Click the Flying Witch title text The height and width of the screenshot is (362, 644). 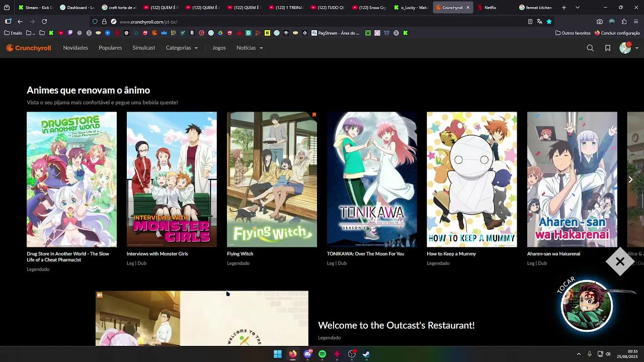[x=240, y=254]
